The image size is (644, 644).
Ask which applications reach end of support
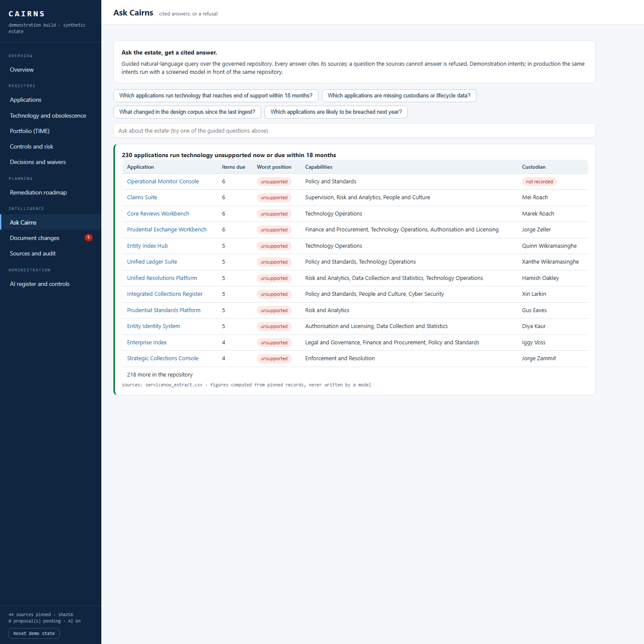216,96
